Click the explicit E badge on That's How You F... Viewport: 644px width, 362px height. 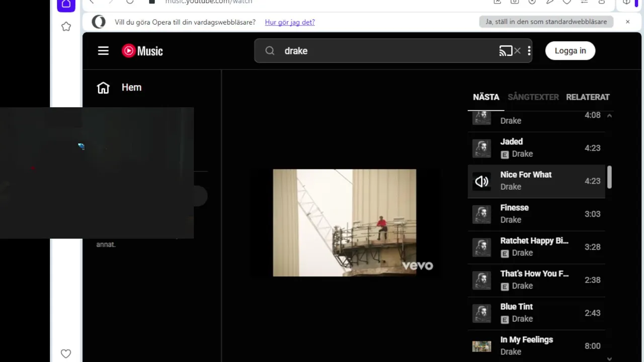[x=505, y=287]
